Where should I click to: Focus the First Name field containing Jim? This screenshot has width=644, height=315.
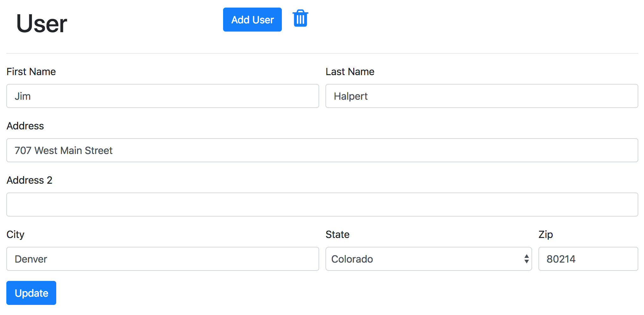click(x=162, y=96)
